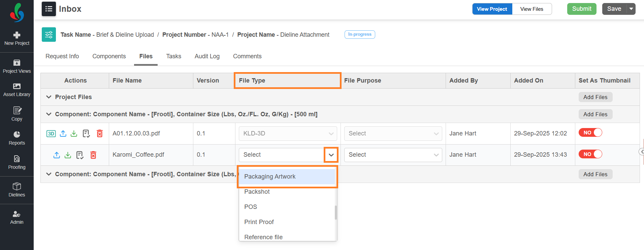Collapse the Project Files section
The width and height of the screenshot is (644, 250).
click(49, 97)
